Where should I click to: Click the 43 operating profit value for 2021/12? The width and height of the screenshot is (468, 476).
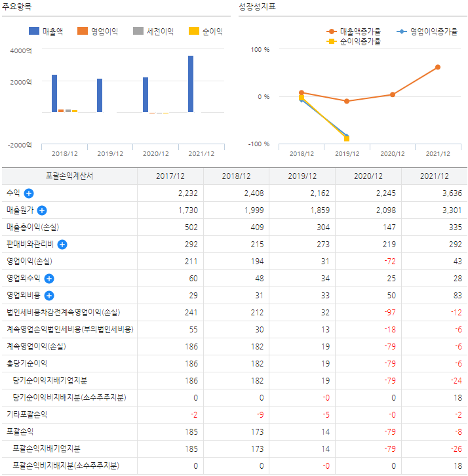[x=458, y=262]
